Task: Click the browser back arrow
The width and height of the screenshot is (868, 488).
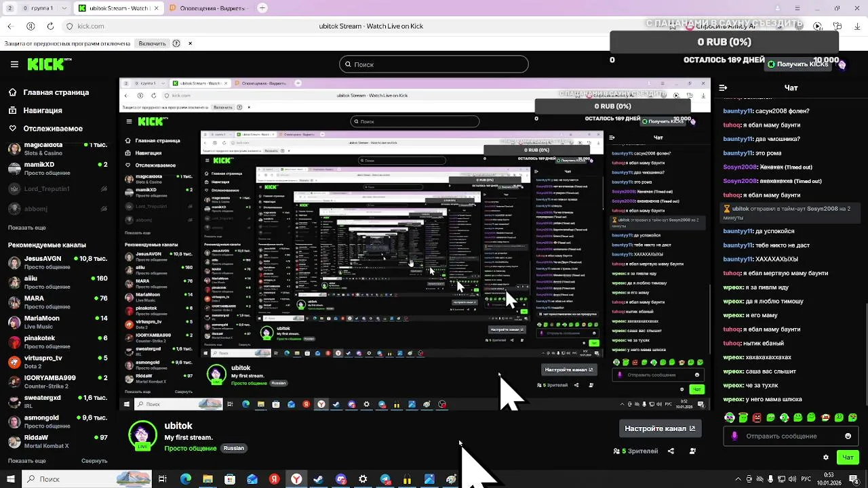Action: click(9, 26)
